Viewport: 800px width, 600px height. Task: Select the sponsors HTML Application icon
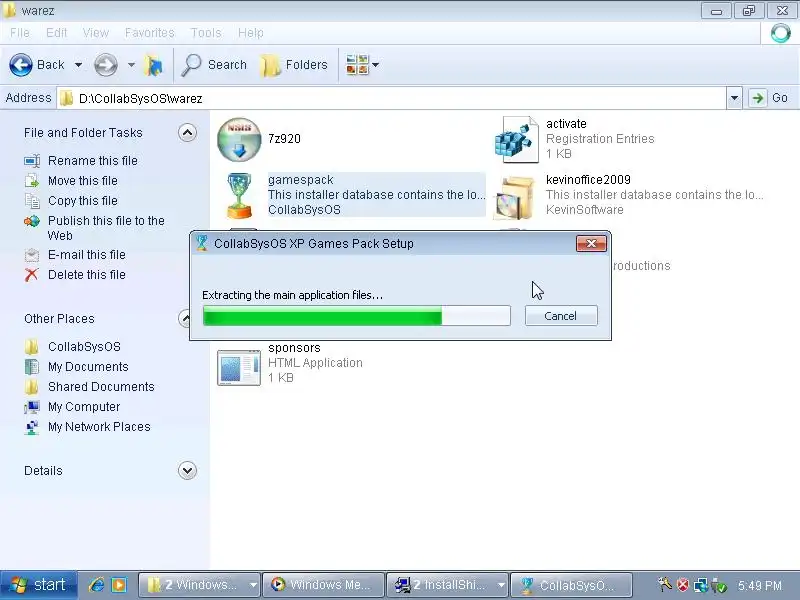pyautogui.click(x=239, y=367)
